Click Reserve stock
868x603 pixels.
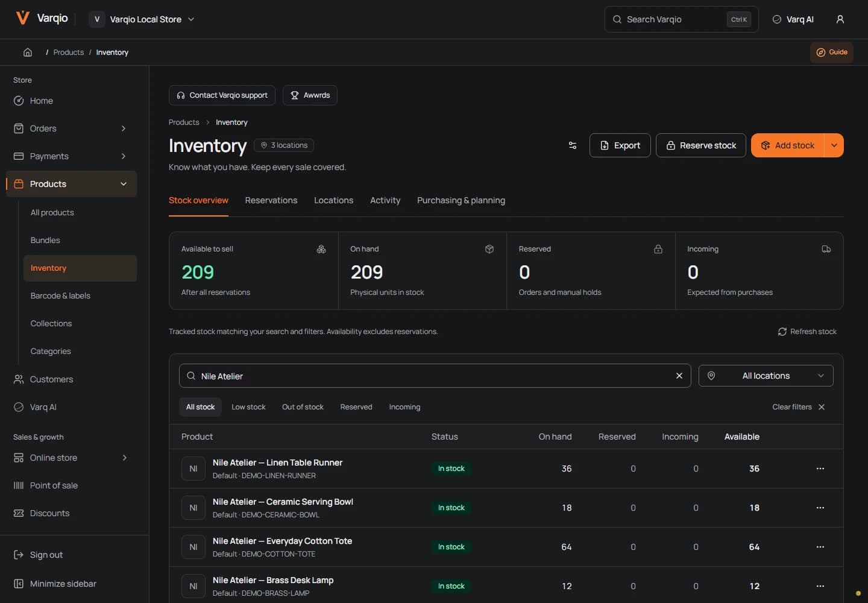(x=700, y=145)
